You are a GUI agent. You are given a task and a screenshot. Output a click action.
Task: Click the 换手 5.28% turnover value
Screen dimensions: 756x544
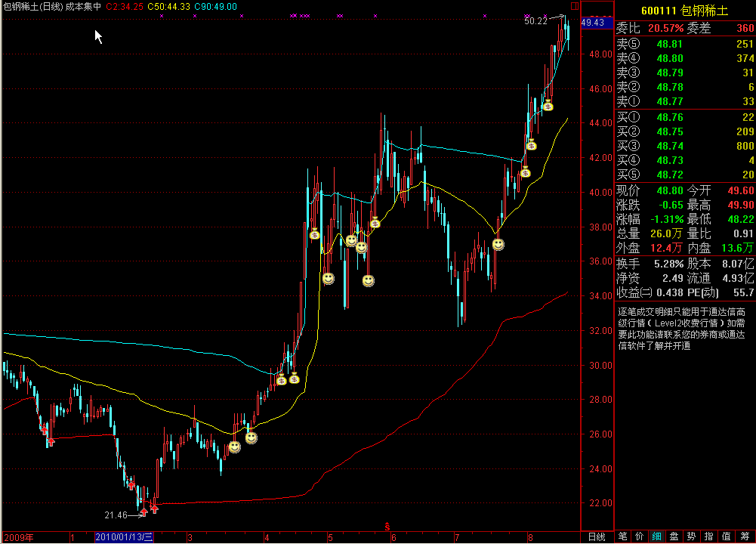(668, 264)
